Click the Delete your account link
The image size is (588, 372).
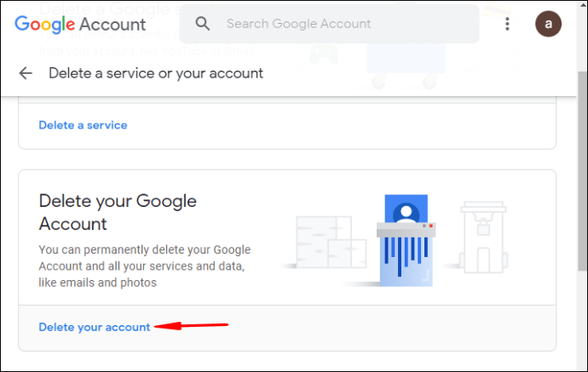95,327
